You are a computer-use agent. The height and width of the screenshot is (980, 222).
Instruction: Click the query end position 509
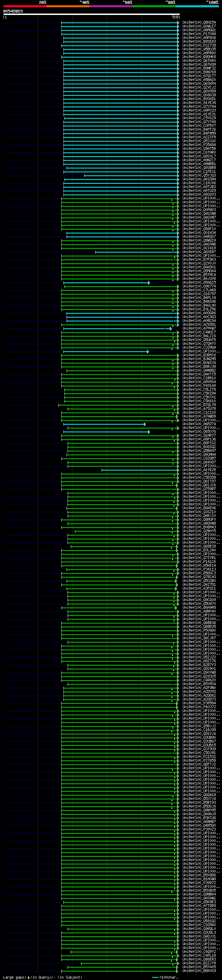tap(175, 17)
